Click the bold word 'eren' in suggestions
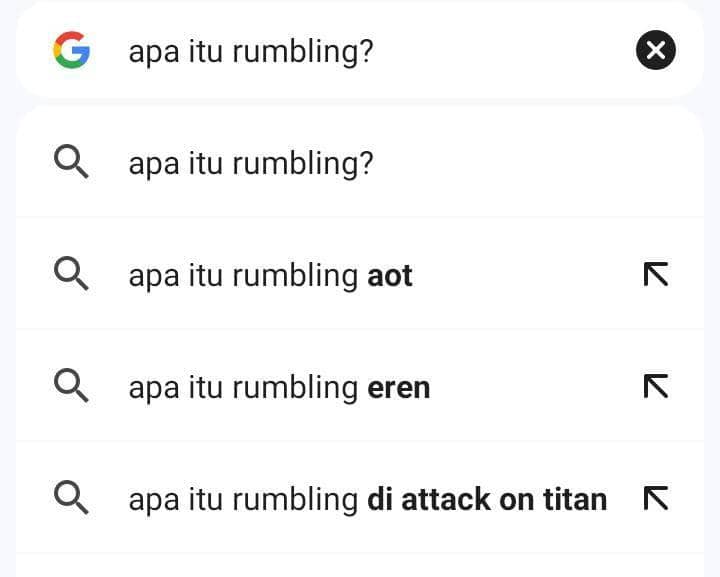This screenshot has height=577, width=720. [398, 387]
